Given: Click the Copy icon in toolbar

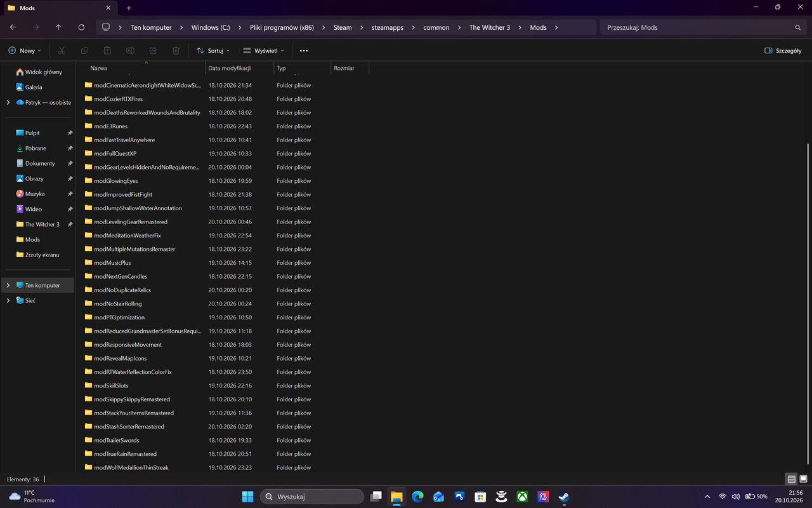Looking at the screenshot, I should pos(84,51).
